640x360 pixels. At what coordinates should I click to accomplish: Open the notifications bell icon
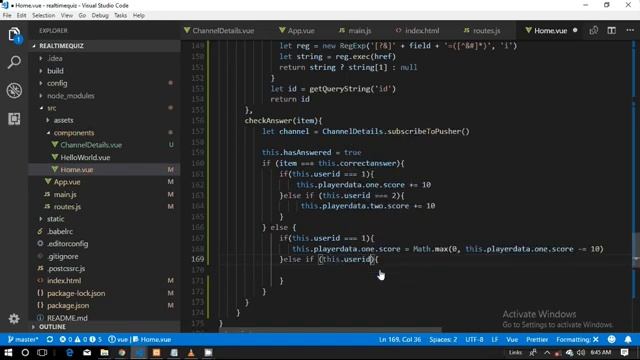pyautogui.click(x=628, y=339)
